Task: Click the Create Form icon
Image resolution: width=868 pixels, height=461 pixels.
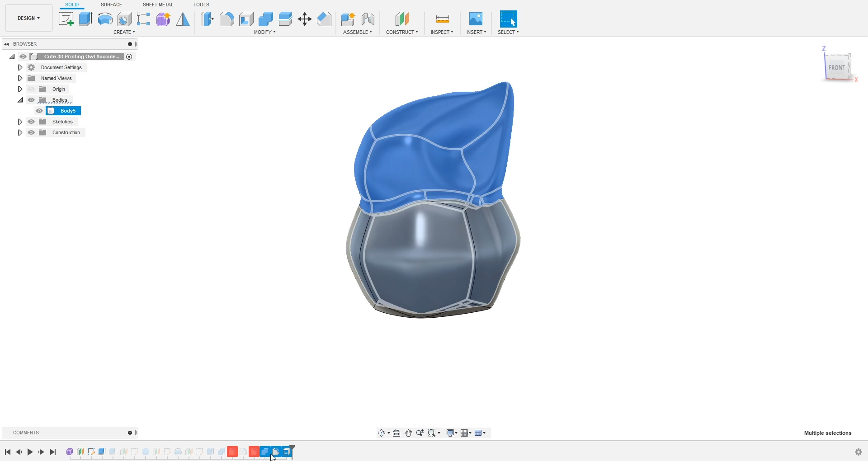Action: click(163, 19)
